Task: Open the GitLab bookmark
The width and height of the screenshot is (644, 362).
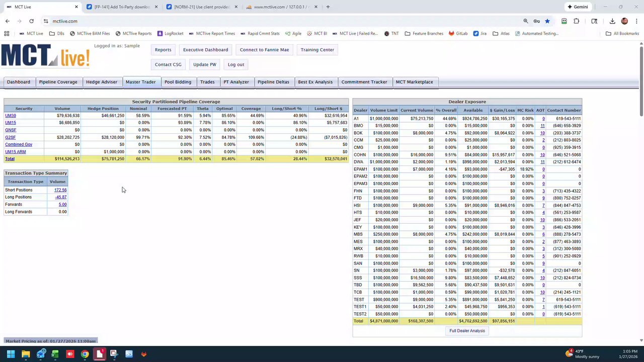Action: (x=458, y=34)
